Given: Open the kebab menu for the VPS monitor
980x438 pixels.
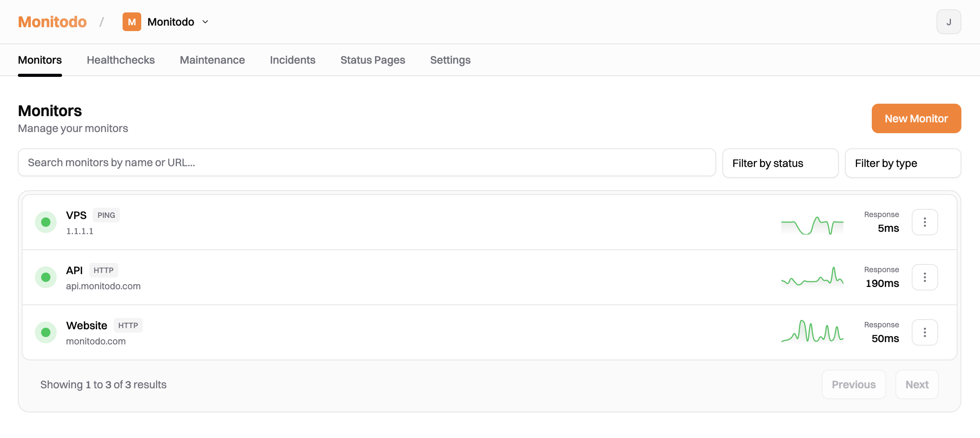Looking at the screenshot, I should [x=925, y=222].
